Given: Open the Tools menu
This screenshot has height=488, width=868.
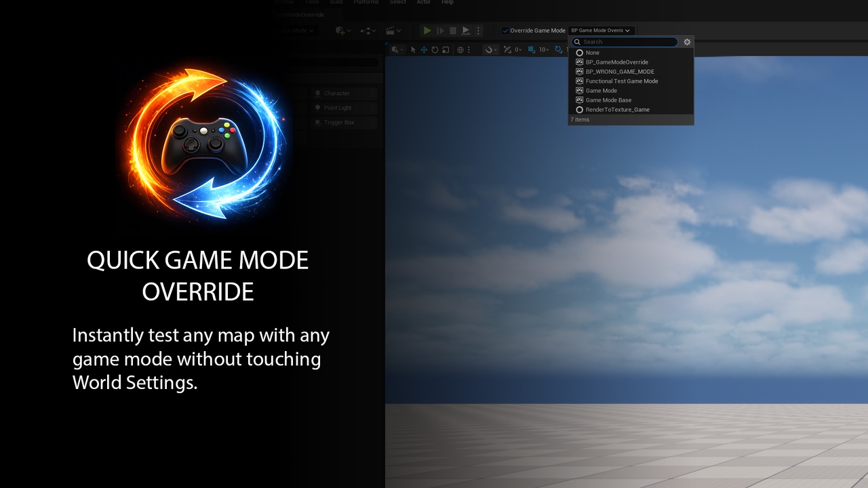Looking at the screenshot, I should 312,3.
